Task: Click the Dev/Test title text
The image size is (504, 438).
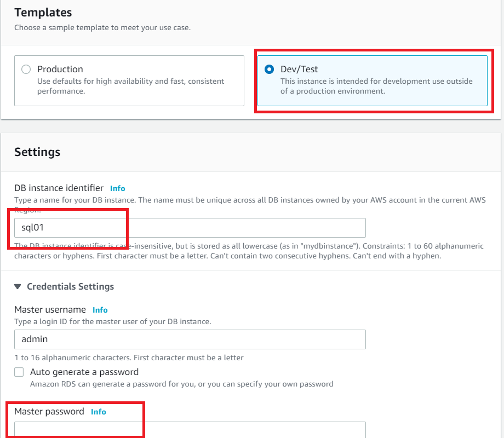Action: [x=299, y=70]
